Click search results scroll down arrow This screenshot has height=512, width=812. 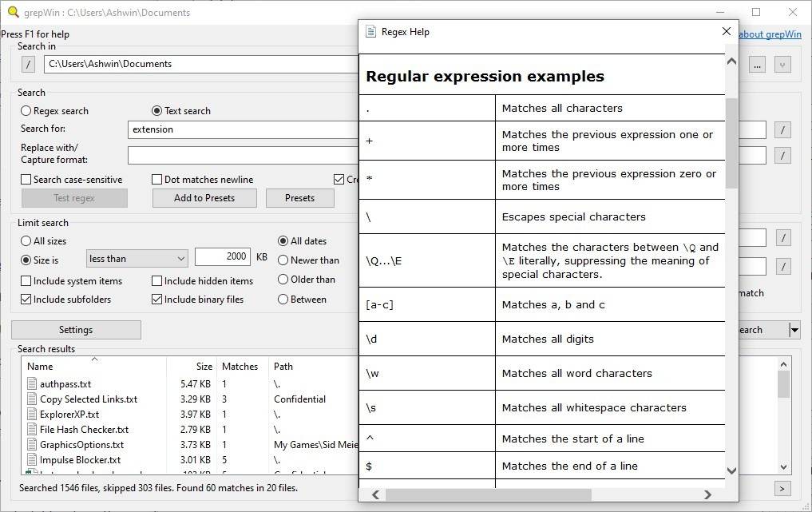pyautogui.click(x=783, y=467)
